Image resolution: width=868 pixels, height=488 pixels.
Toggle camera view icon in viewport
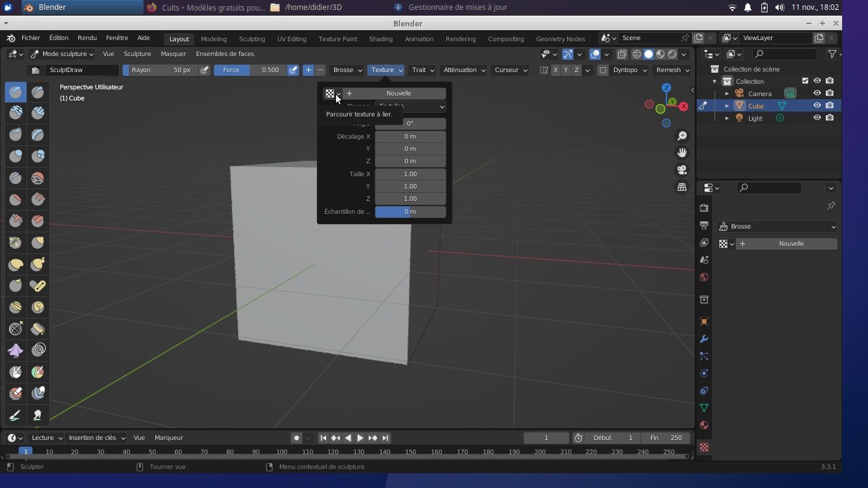pos(682,170)
